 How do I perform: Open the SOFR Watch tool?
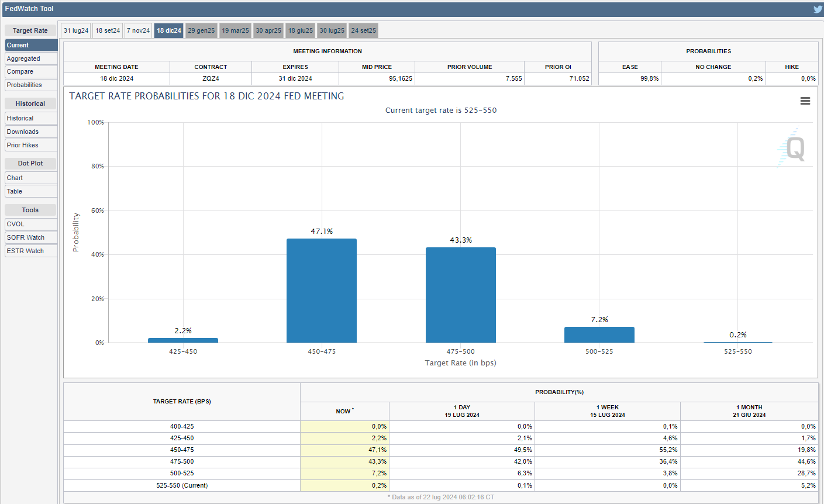coord(32,237)
